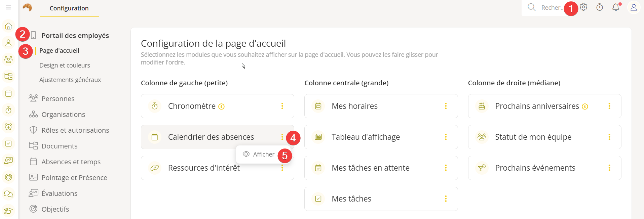The width and height of the screenshot is (644, 219).
Task: Open the hamburger menu at top left
Action: click(x=8, y=7)
